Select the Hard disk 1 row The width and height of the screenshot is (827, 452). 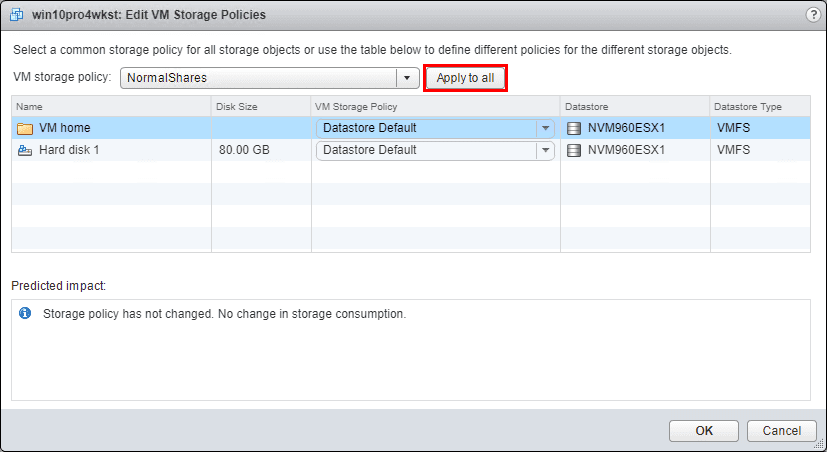point(110,150)
